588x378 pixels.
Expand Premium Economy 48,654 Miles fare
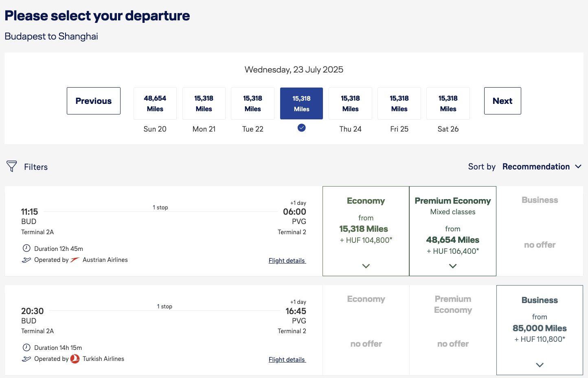pyautogui.click(x=452, y=266)
